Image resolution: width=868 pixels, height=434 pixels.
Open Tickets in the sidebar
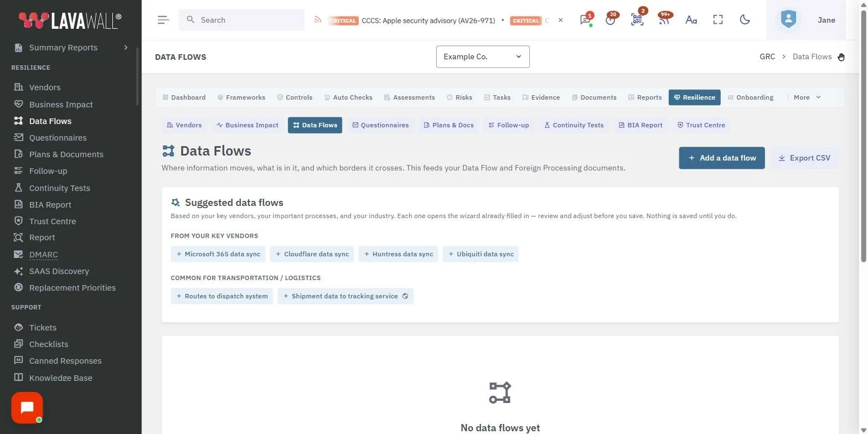[x=43, y=328]
